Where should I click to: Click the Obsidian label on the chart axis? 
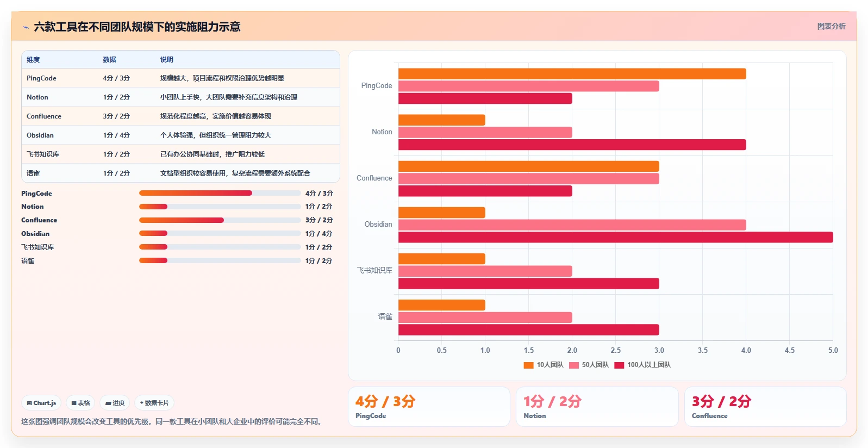(378, 224)
